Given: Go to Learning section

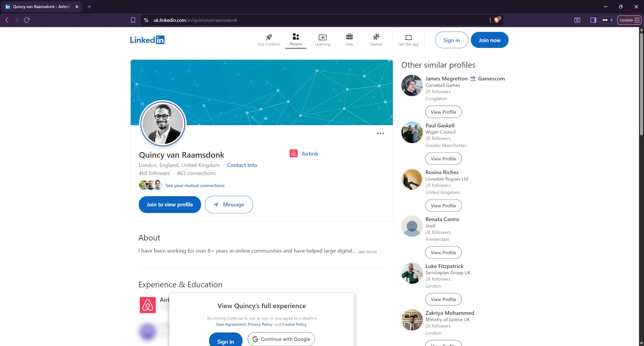Looking at the screenshot, I should [323, 40].
